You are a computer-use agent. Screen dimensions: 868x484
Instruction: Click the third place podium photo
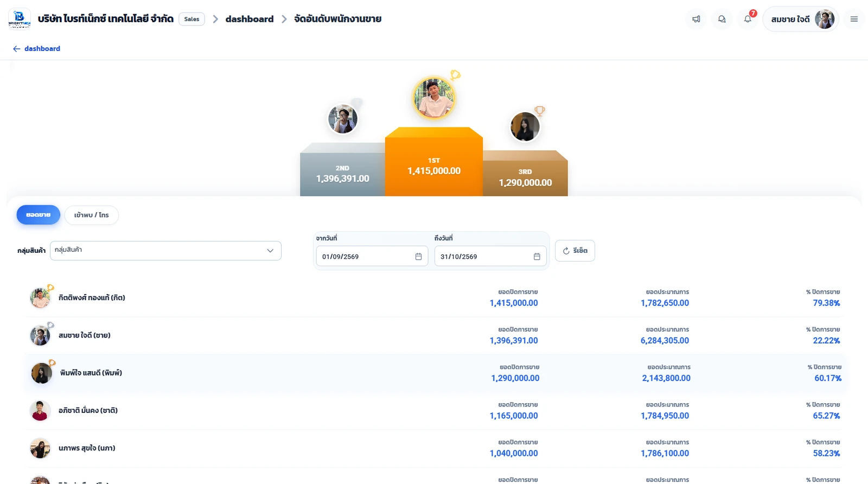[525, 126]
